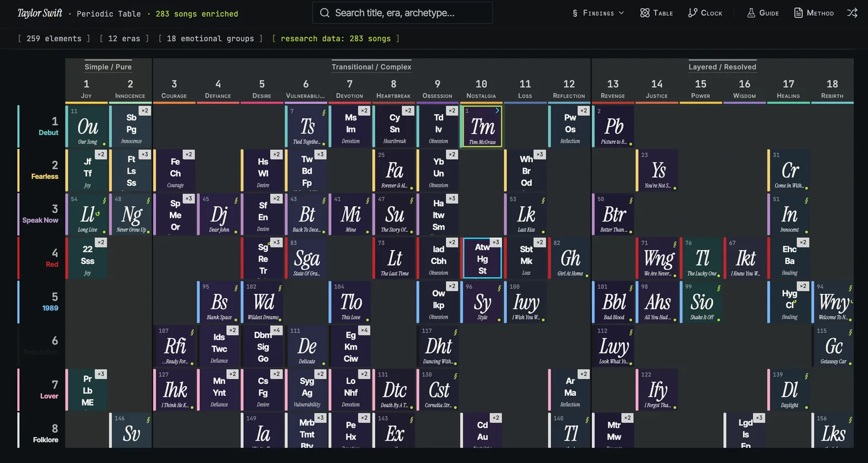Select the Rebirth column header
868x463 pixels.
click(832, 89)
